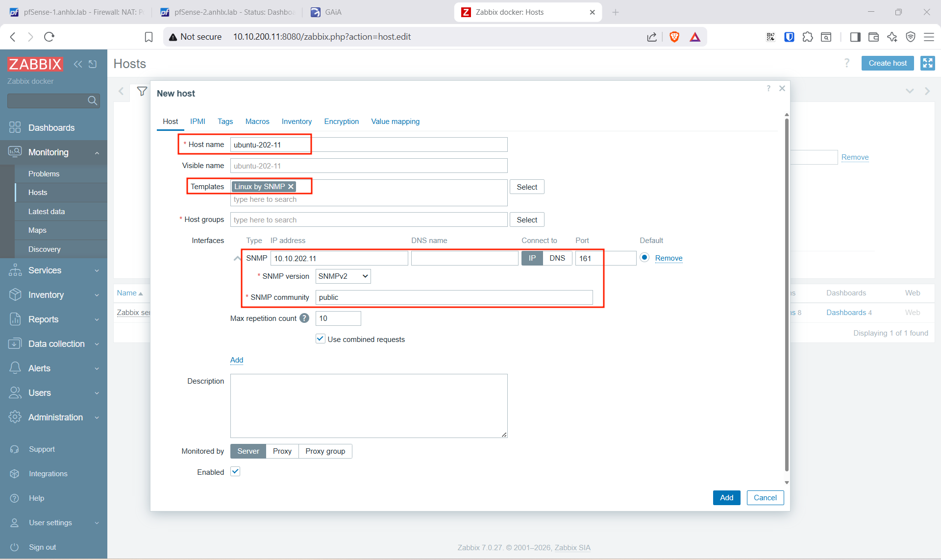
Task: Expand the Users menu
Action: pos(53,393)
